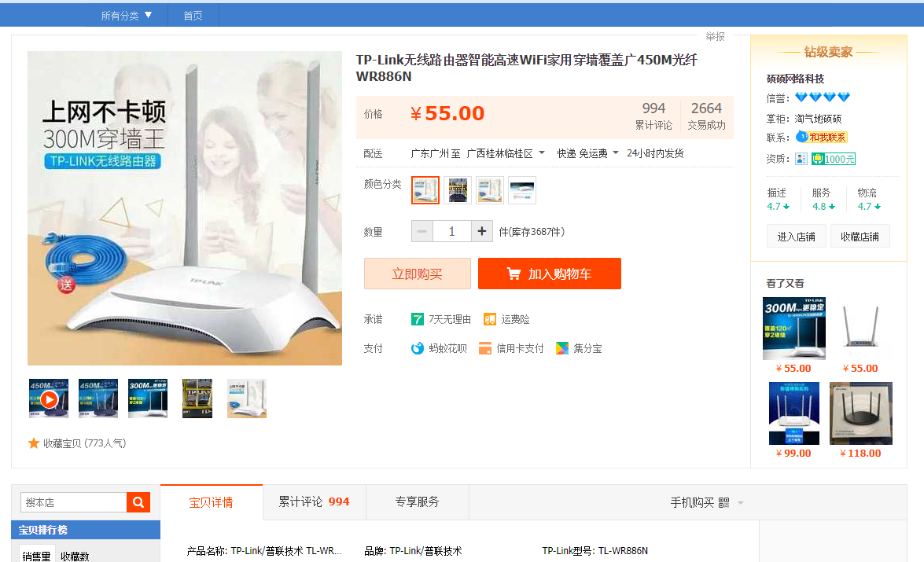Click the 24小时内发货 shipping time text
Image resolution: width=924 pixels, height=562 pixels.
[x=655, y=154]
